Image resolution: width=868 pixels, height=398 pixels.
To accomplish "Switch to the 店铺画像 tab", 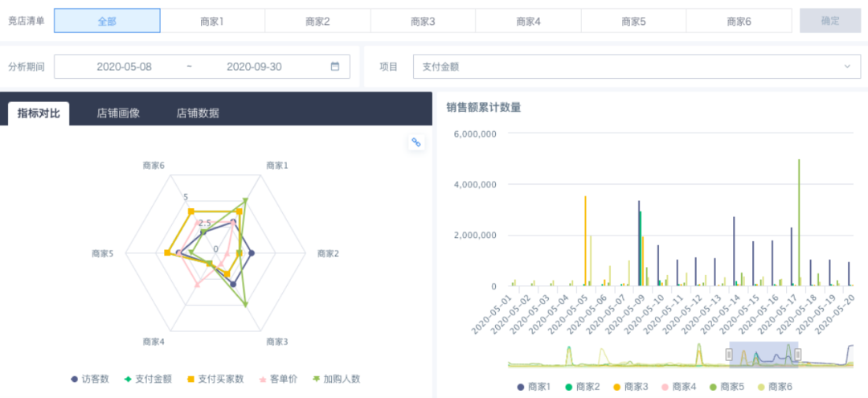I will click(118, 113).
